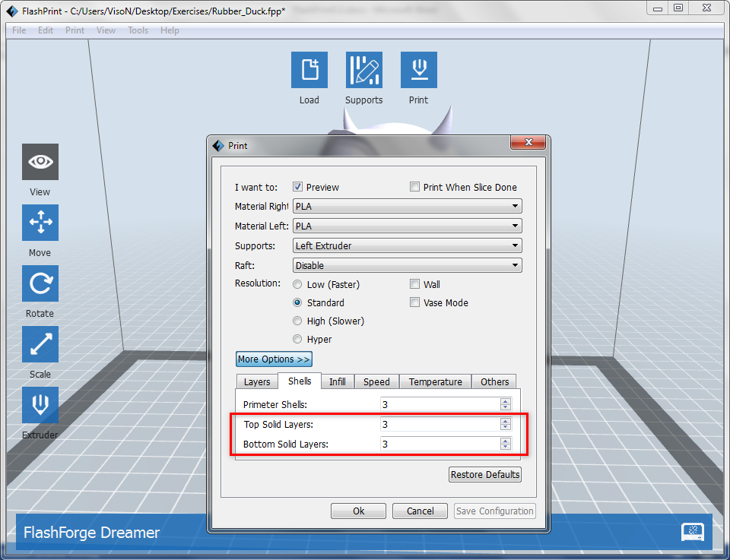This screenshot has height=560, width=730.
Task: Decrease Top Solid Layers value
Action: coord(506,427)
